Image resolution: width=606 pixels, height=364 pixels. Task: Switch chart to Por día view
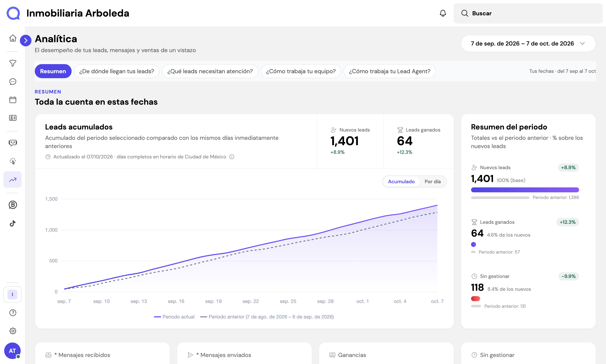tap(433, 182)
